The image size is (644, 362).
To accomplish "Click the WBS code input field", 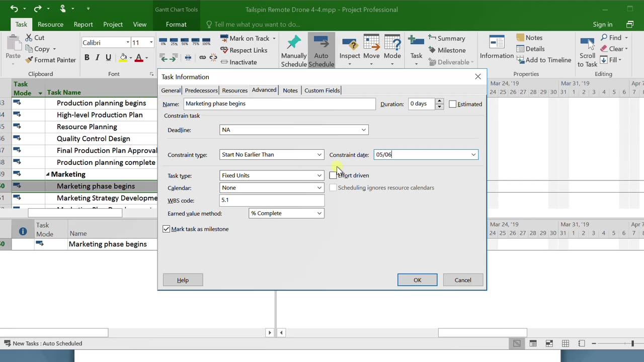I will click(x=272, y=200).
